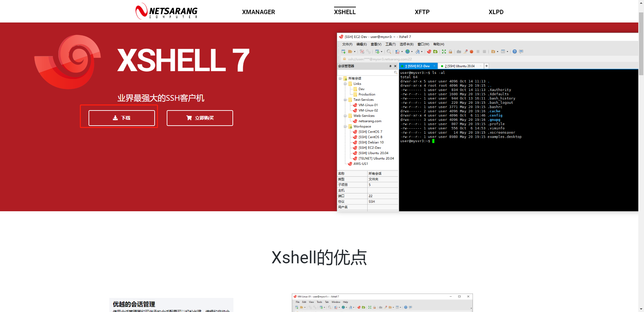Collapse the Test-Services folder node
Image resolution: width=644 pixels, height=312 pixels.
[345, 100]
